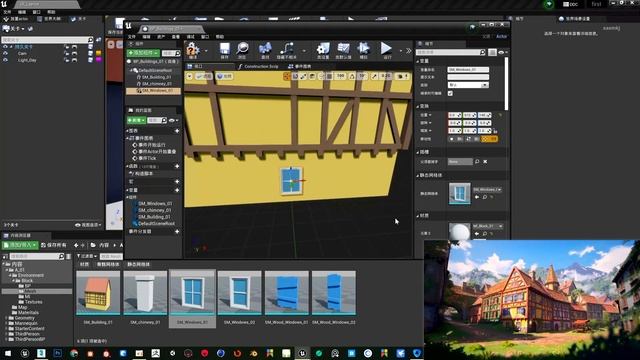
Task: Open the details property matrix grid icon
Action: [492, 52]
